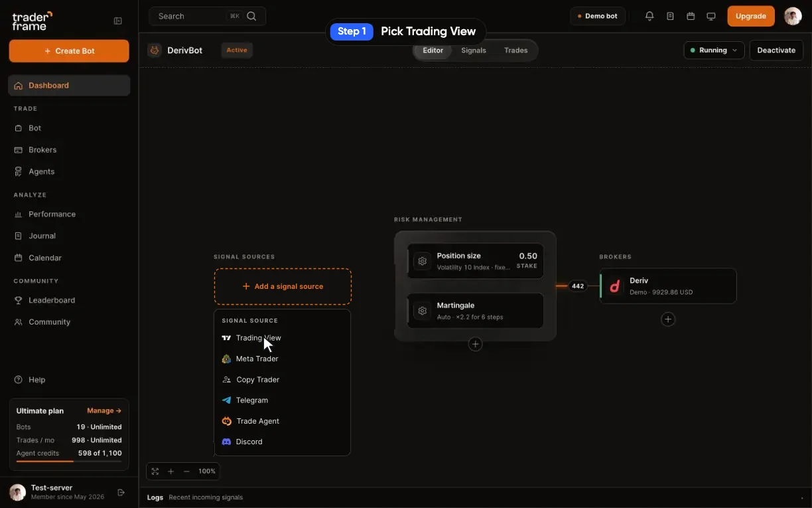This screenshot has width=812, height=508.
Task: Click the 100% zoom level
Action: 207,471
